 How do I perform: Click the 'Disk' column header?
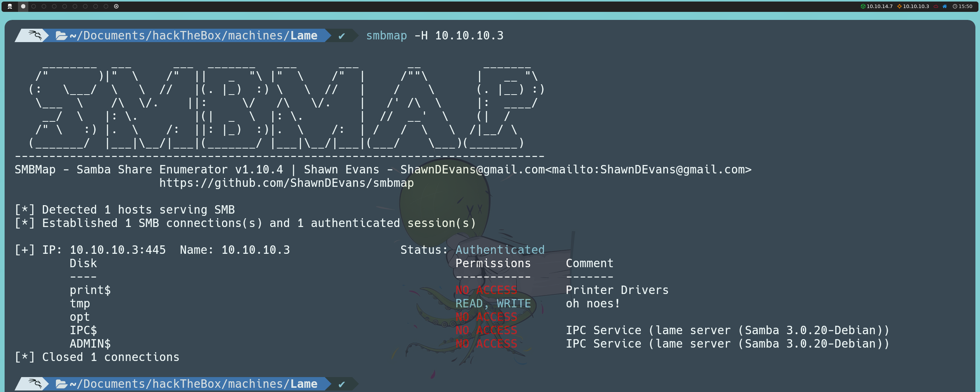pos(83,263)
